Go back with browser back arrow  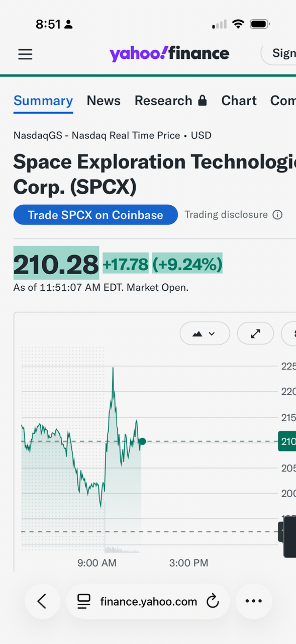tap(42, 601)
